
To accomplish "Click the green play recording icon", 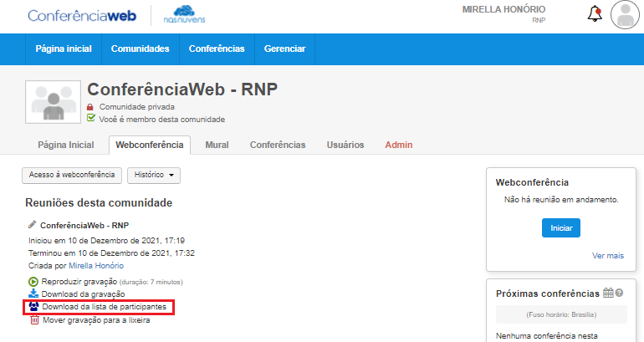I will coord(33,282).
